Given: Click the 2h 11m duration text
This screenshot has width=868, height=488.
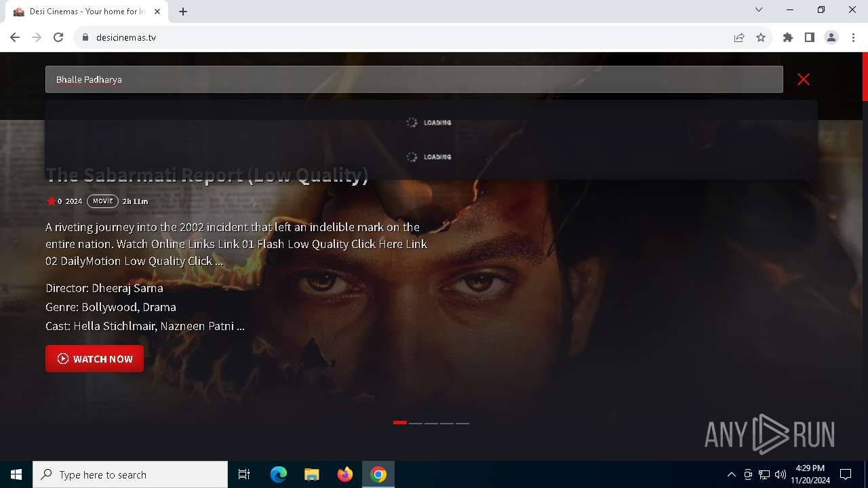Looking at the screenshot, I should coord(135,201).
